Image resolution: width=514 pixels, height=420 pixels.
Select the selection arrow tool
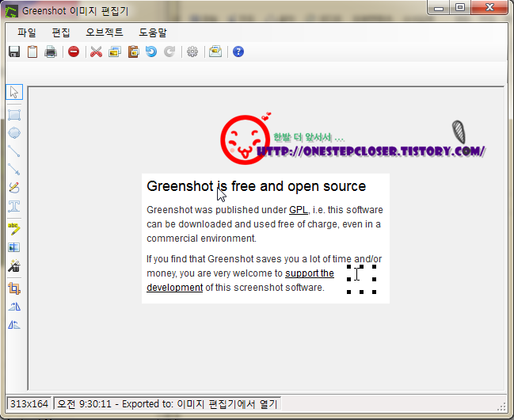pyautogui.click(x=14, y=92)
